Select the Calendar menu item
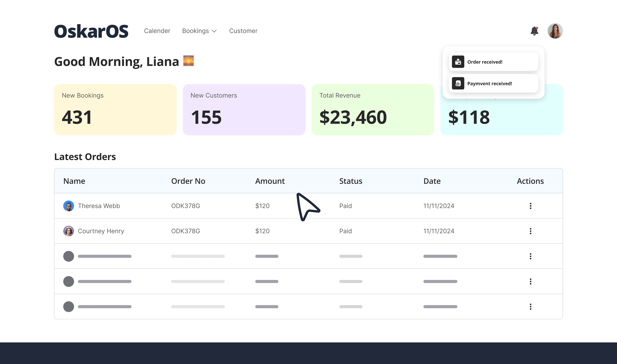 (x=156, y=31)
